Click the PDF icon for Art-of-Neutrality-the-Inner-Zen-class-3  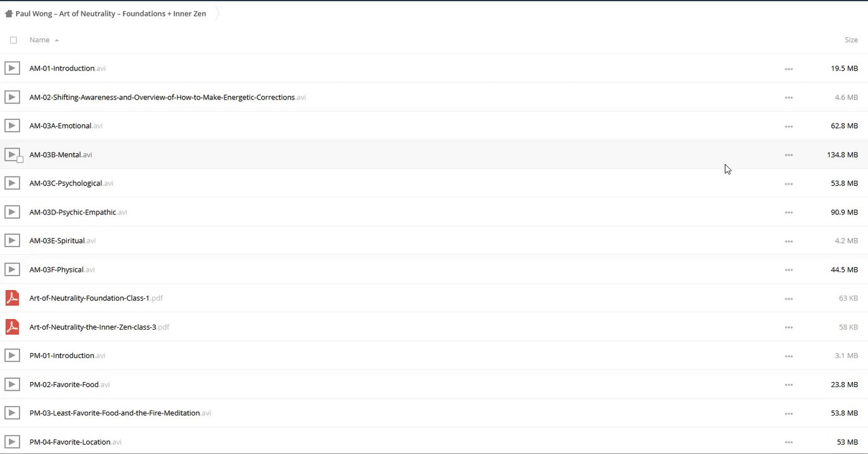pyautogui.click(x=12, y=327)
